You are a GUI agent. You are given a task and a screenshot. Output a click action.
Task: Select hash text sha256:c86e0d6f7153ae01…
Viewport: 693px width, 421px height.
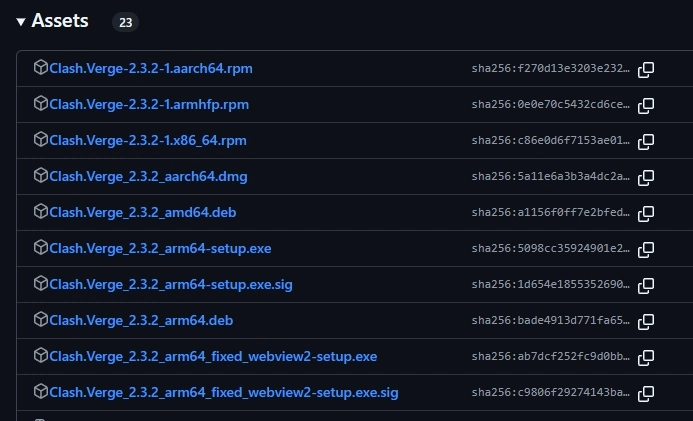click(x=551, y=140)
